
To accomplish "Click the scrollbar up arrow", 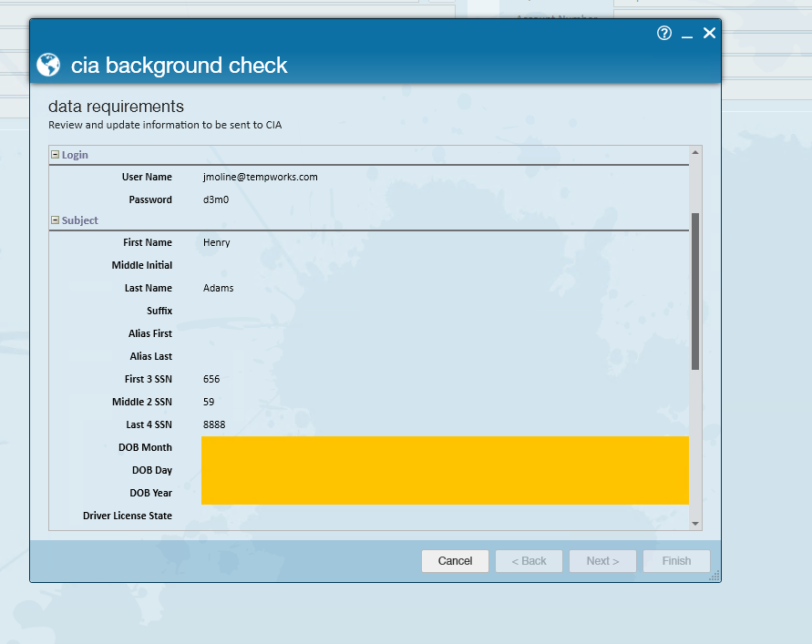I will coord(695,152).
